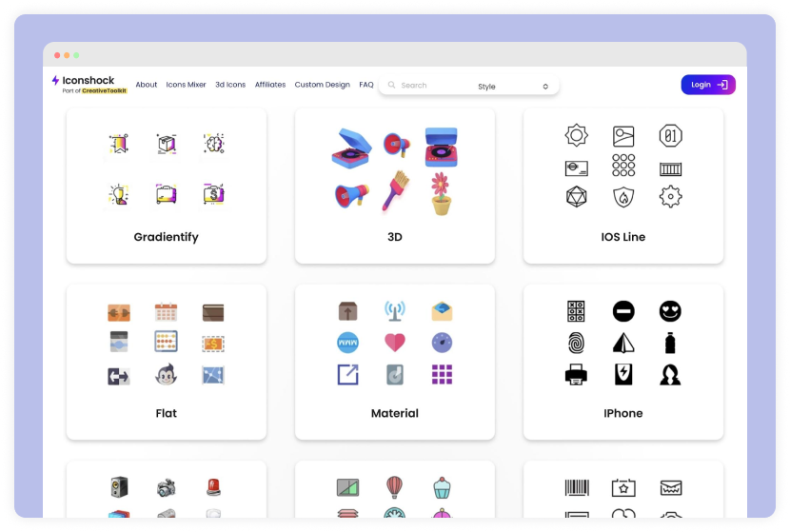Screen dimensions: 790x532
Task: Select the Flat dollar coupon icon
Action: coord(213,345)
